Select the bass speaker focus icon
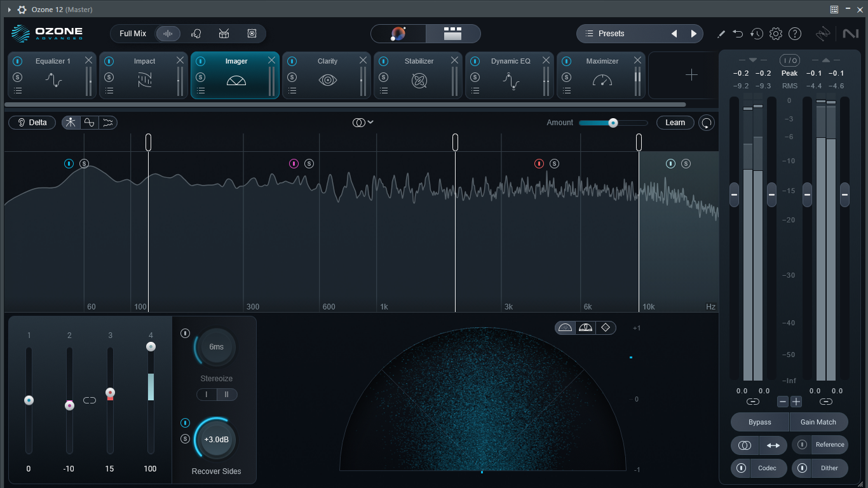Image resolution: width=868 pixels, height=488 pixels. tap(252, 34)
